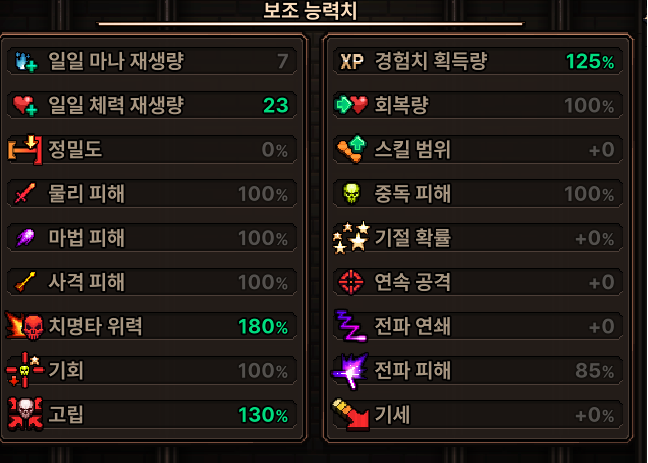Select the crosshair 연속 공격 icon
The image size is (648, 463).
click(x=351, y=282)
